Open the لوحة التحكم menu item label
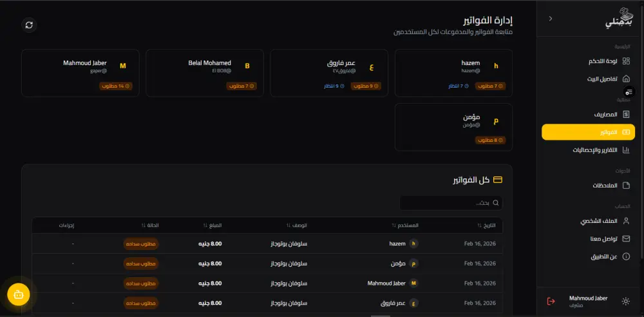644x317 pixels. [x=603, y=61]
